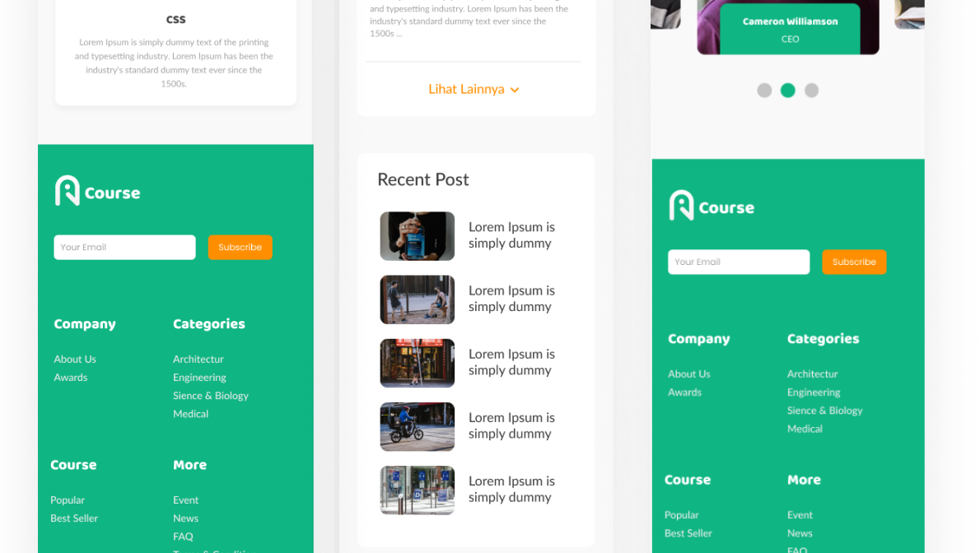The height and width of the screenshot is (553, 980).
Task: Open the Best Seller link in the left footer
Action: (x=74, y=518)
